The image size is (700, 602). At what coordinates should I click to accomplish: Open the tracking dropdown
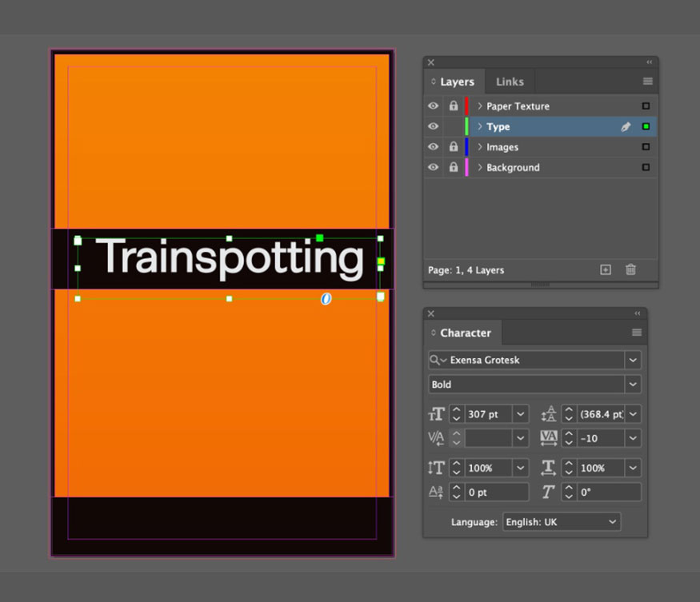coord(633,438)
